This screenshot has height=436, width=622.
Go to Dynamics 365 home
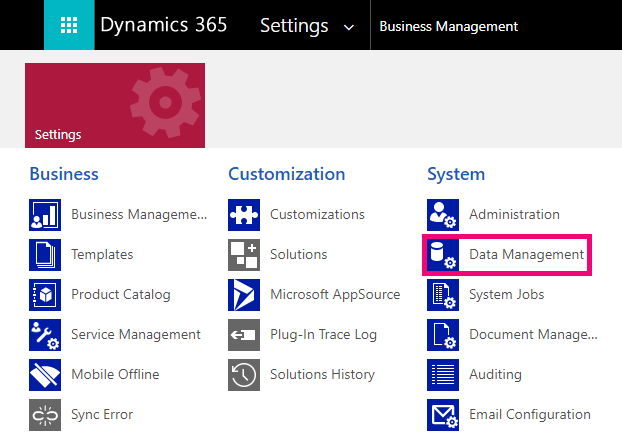point(163,25)
